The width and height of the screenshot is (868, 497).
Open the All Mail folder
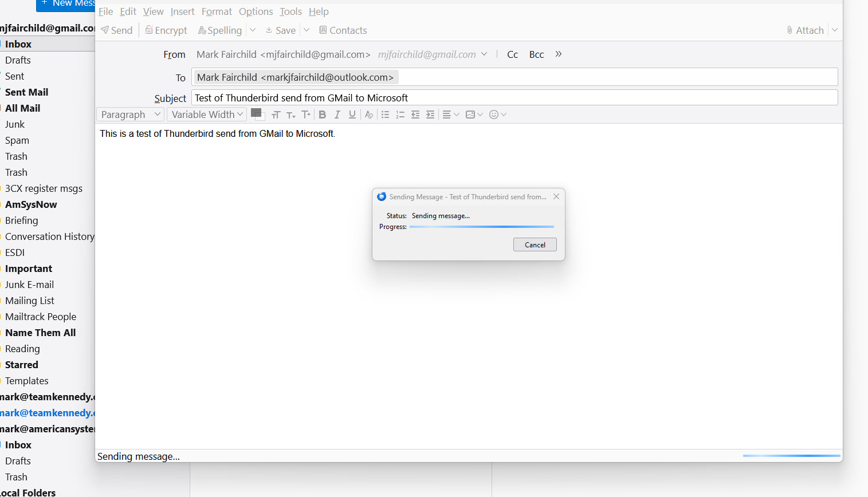point(22,108)
